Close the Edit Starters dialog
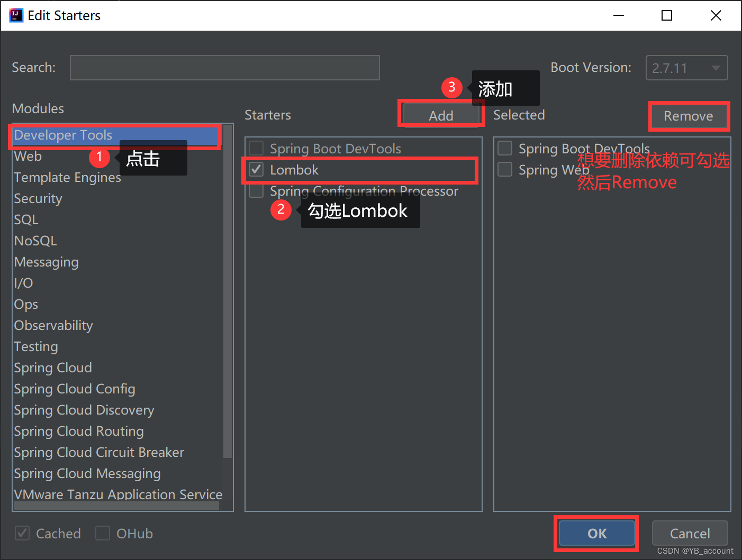Screen dimensions: 742x560 [x=716, y=15]
